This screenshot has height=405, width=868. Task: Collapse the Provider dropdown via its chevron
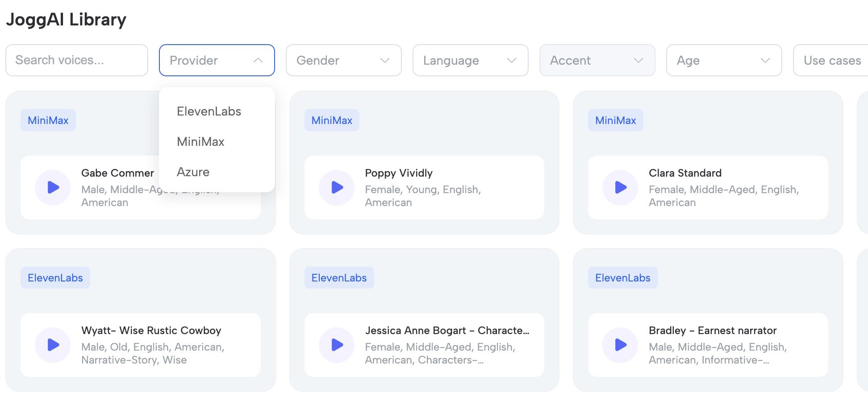click(258, 60)
